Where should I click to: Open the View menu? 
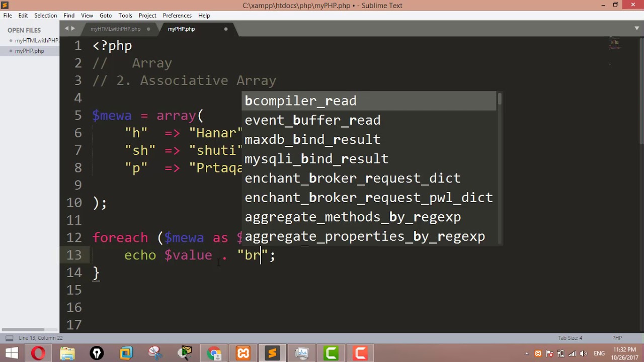tap(87, 16)
